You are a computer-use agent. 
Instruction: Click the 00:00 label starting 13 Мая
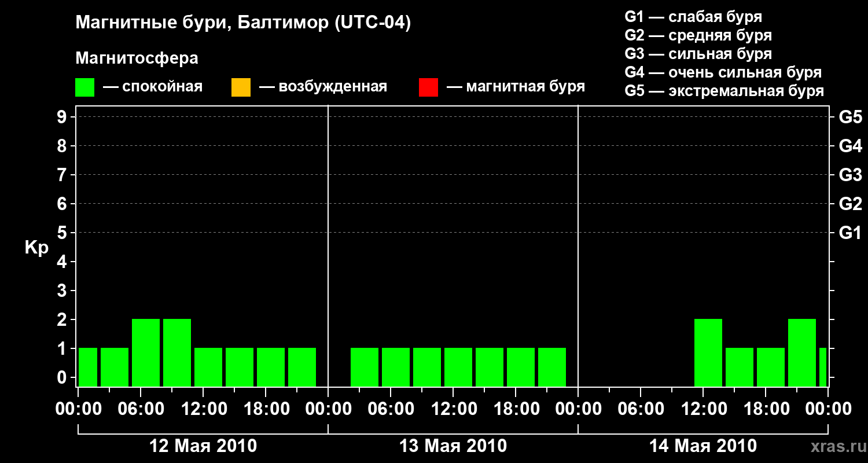(x=328, y=409)
